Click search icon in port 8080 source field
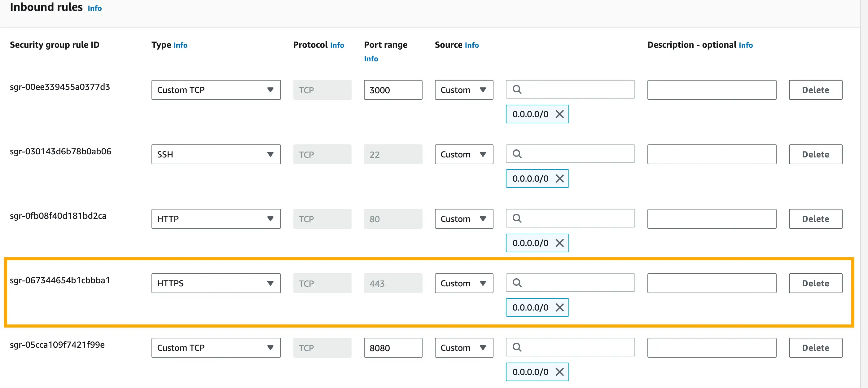This screenshot has width=868, height=388. point(517,347)
